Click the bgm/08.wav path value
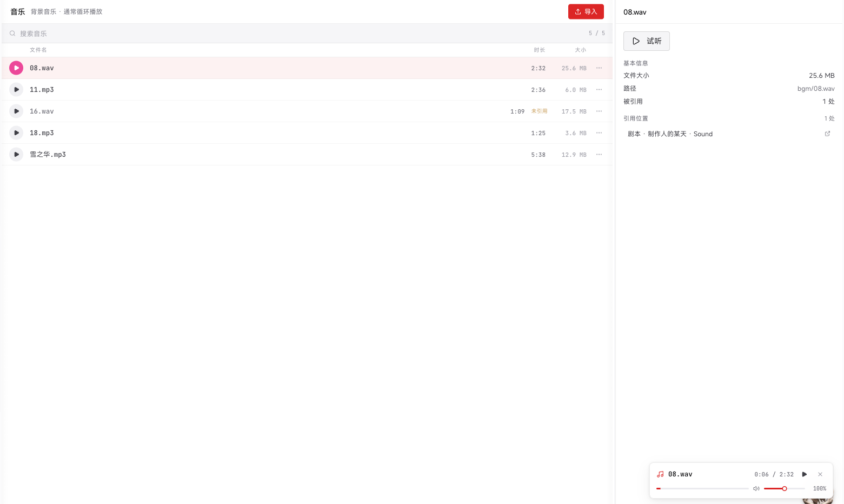 (x=816, y=89)
